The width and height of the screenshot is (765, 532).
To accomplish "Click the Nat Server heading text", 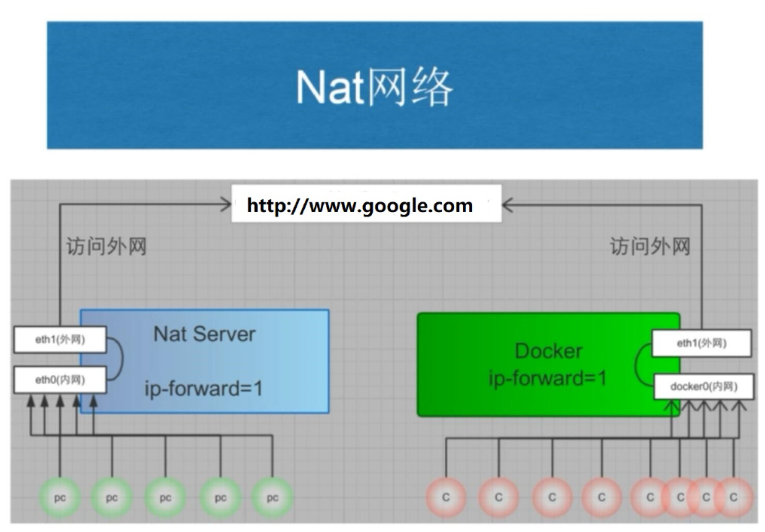I will click(x=205, y=334).
